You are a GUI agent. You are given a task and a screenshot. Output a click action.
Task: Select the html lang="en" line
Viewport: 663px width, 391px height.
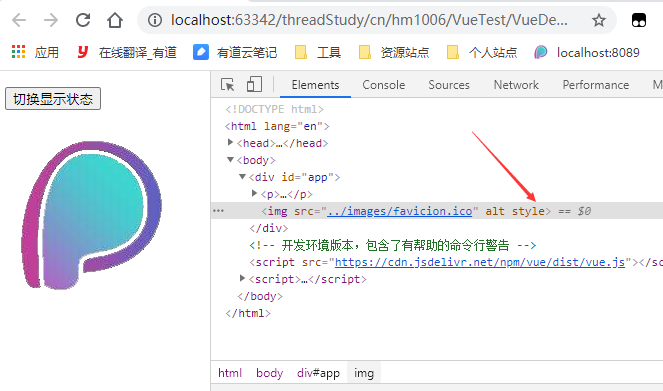point(277,126)
